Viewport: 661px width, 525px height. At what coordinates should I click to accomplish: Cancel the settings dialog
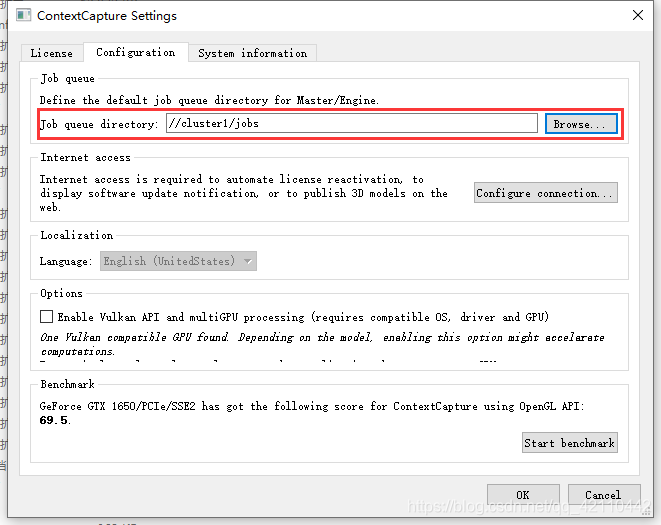point(603,495)
